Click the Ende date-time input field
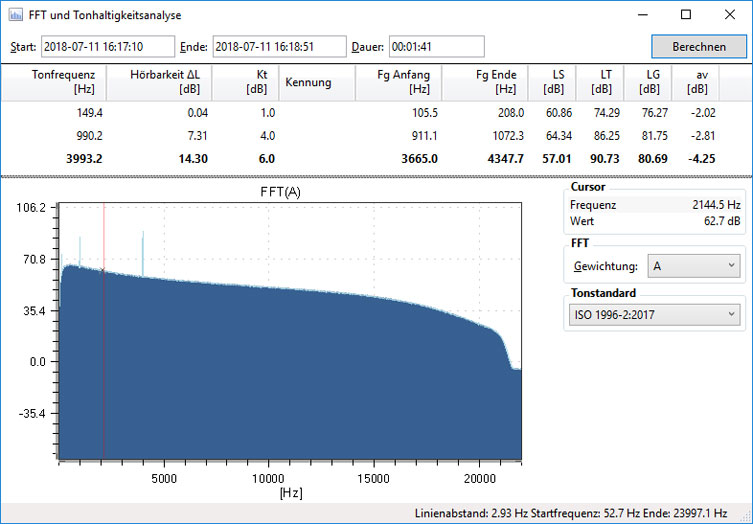 pyautogui.click(x=279, y=47)
